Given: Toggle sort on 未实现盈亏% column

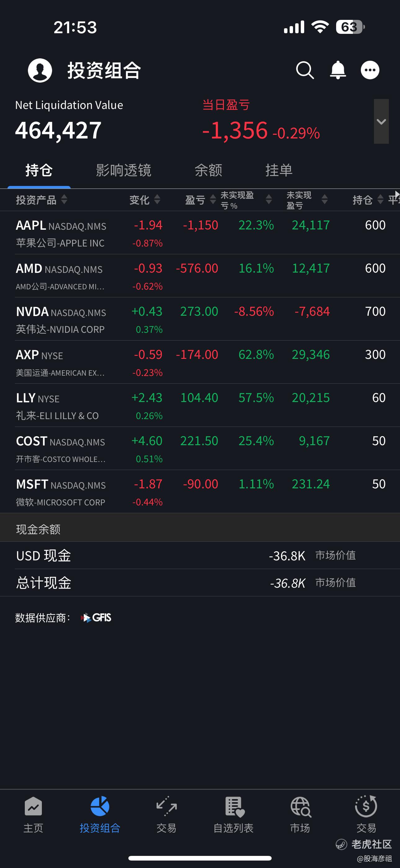Looking at the screenshot, I should [x=269, y=200].
